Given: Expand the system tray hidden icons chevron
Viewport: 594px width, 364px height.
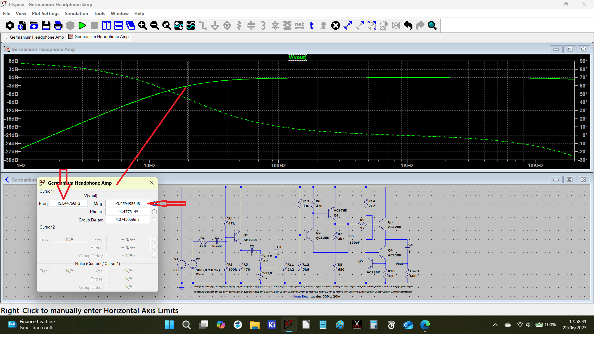Looking at the screenshot, I should [x=495, y=325].
